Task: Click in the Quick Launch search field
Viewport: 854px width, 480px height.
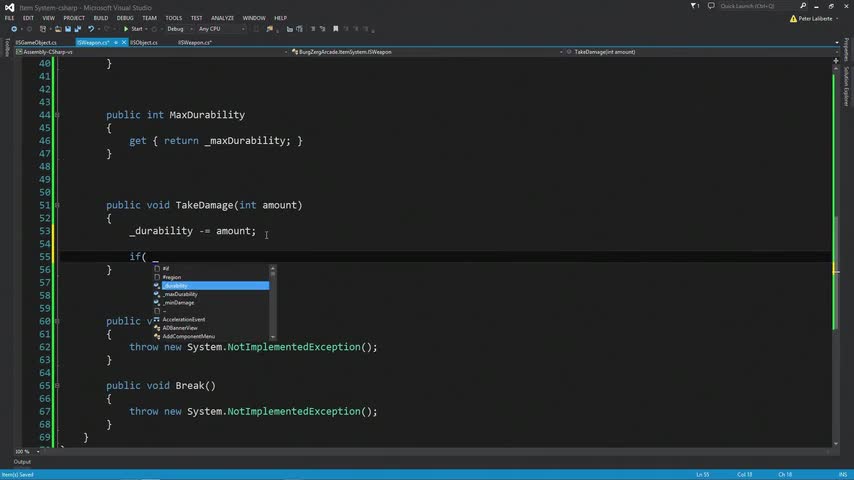Action: (x=758, y=6)
